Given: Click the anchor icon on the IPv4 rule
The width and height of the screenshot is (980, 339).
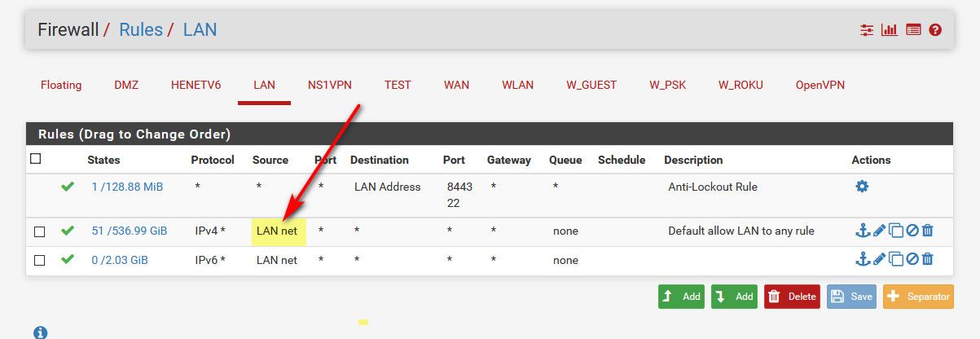Looking at the screenshot, I should pyautogui.click(x=863, y=231).
